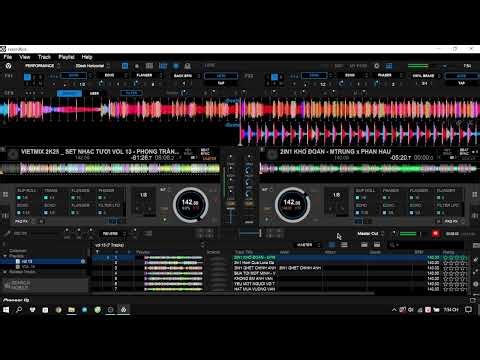Open the PERFORMANCE mode dropdown
The image size is (480, 360).
42,66
